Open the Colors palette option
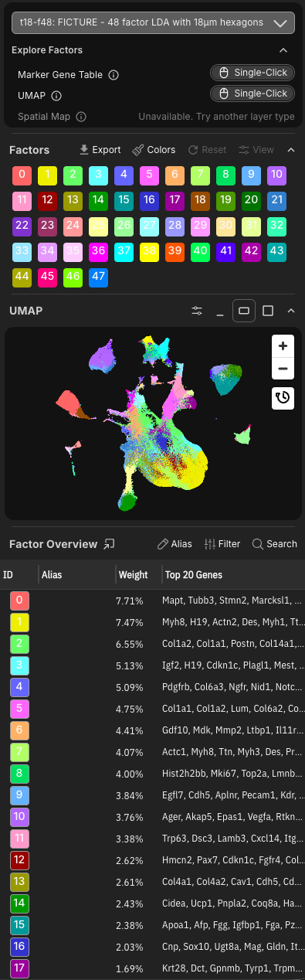The image size is (305, 980). click(x=154, y=150)
